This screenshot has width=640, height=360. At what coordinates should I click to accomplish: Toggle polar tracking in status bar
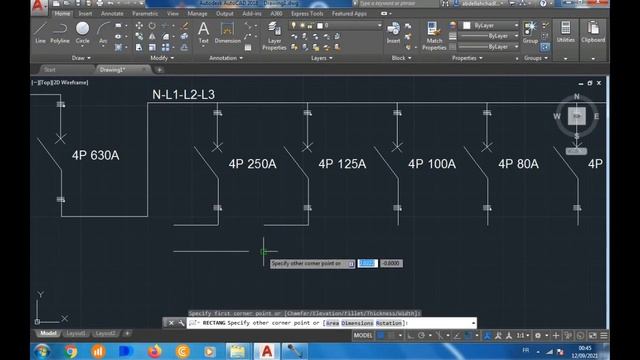[422, 336]
